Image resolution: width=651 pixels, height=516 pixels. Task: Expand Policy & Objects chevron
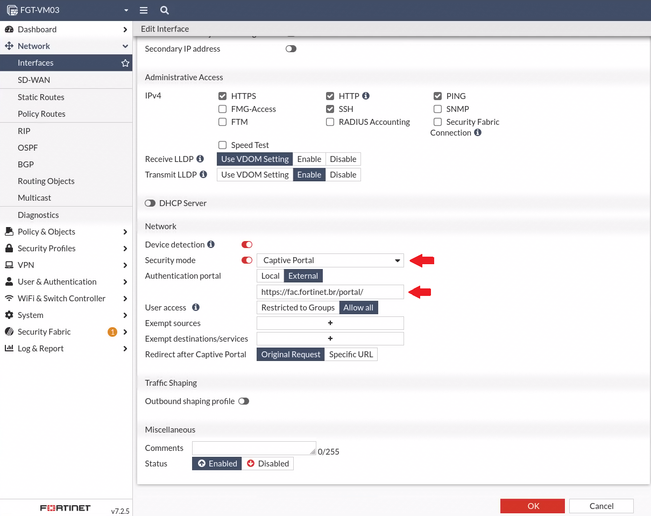tap(125, 232)
